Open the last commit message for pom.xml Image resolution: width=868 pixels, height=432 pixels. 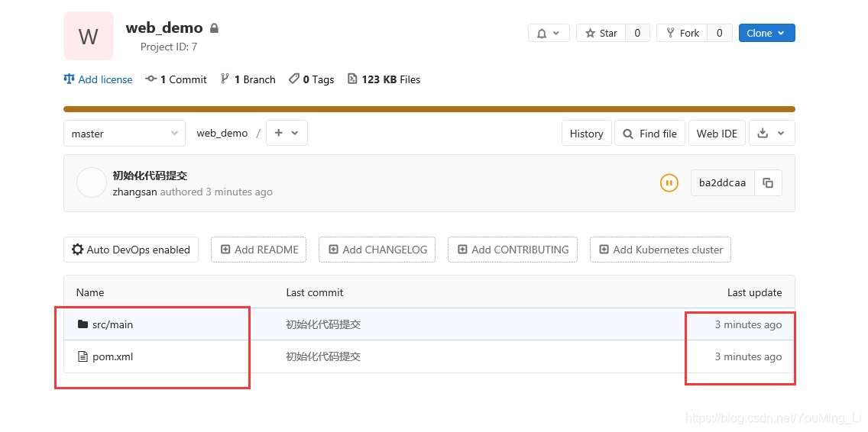point(323,356)
